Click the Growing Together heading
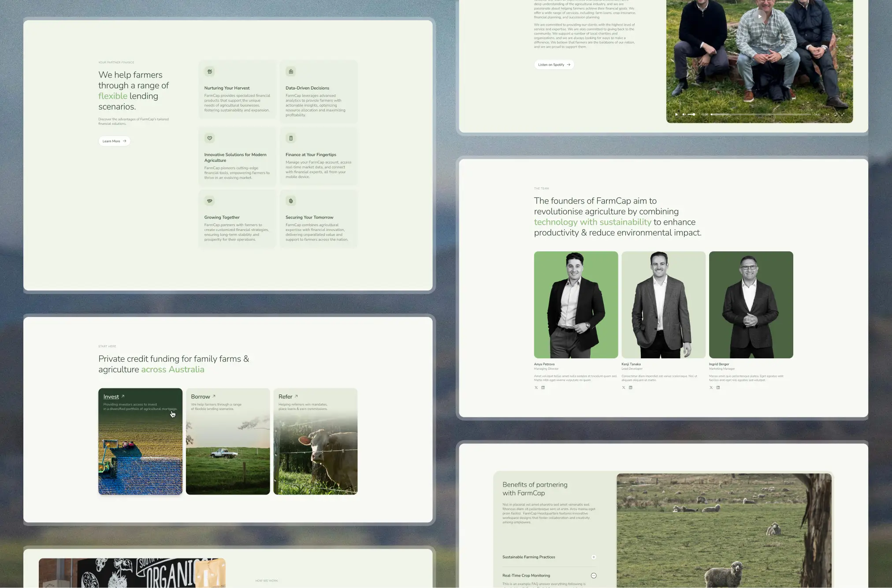Screen dimensions: 892x588 click(222, 217)
